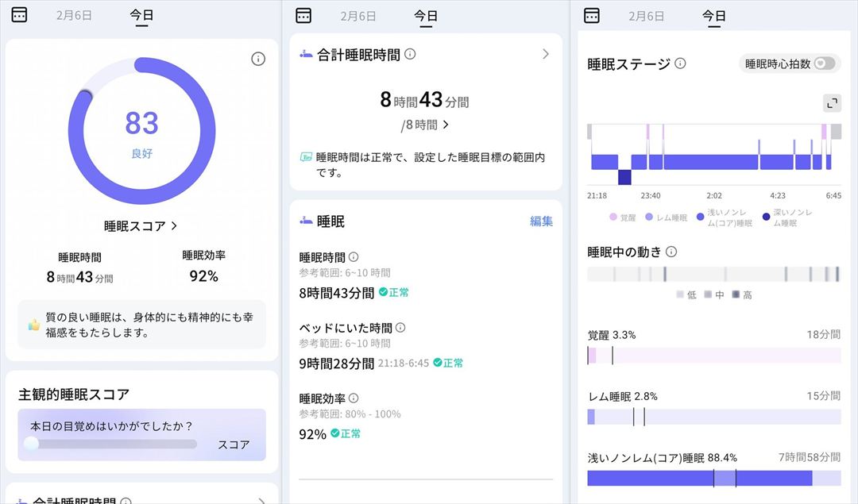The image size is (858, 504).
Task: Tap the 浅いノンレム(コア)睡眠 88.4% bar
Action: tap(699, 478)
